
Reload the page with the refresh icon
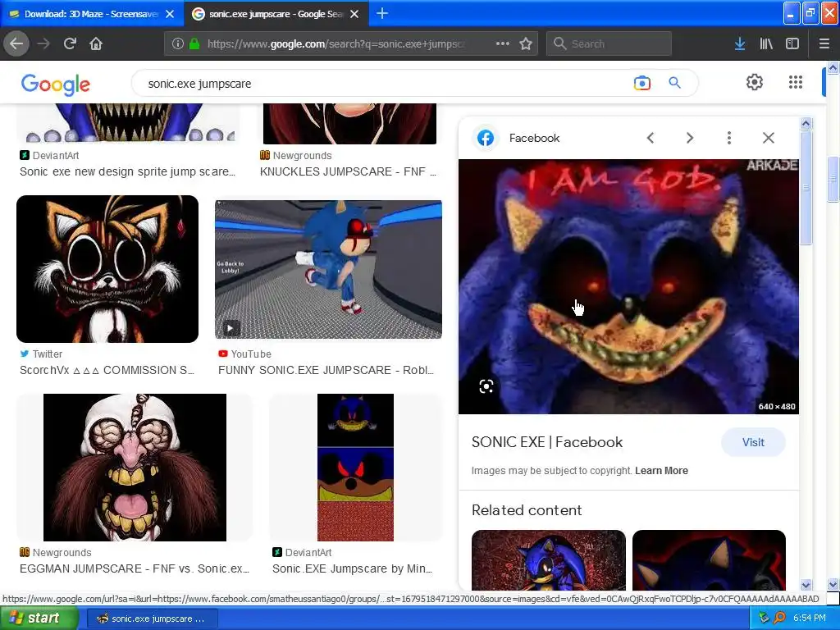70,43
